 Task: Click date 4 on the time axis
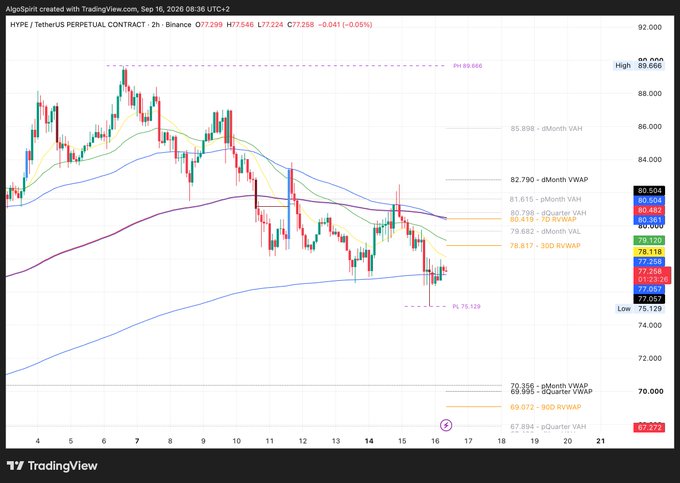[x=38, y=441]
